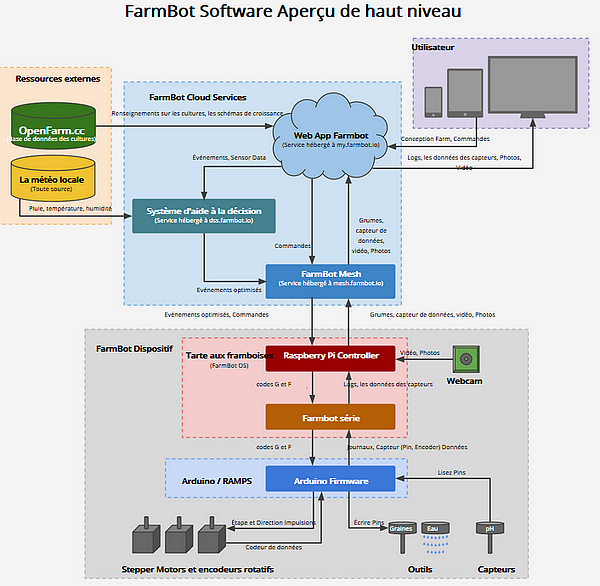This screenshot has height=586, width=600.
Task: Click the Renseignements sur les cultures label
Action: pyautogui.click(x=197, y=114)
